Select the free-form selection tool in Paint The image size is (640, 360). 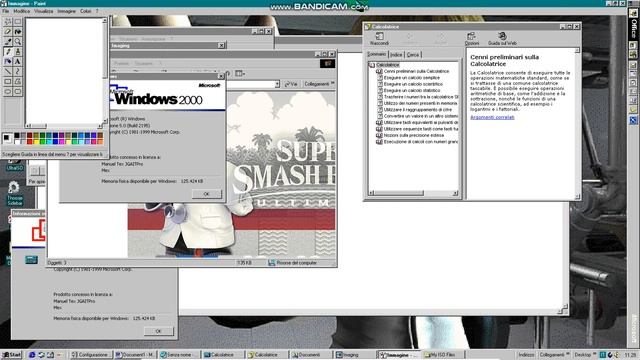pyautogui.click(x=8, y=22)
